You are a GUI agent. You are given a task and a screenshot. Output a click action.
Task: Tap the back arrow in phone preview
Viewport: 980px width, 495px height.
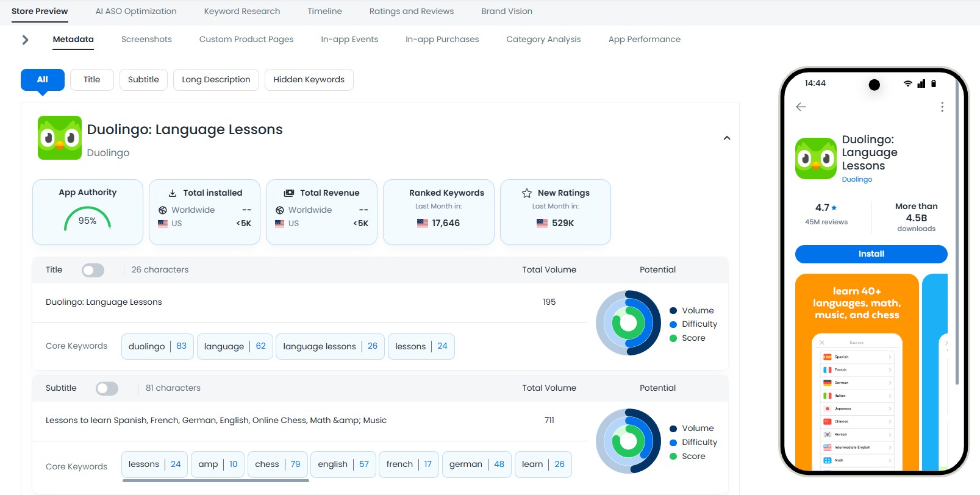[x=801, y=107]
